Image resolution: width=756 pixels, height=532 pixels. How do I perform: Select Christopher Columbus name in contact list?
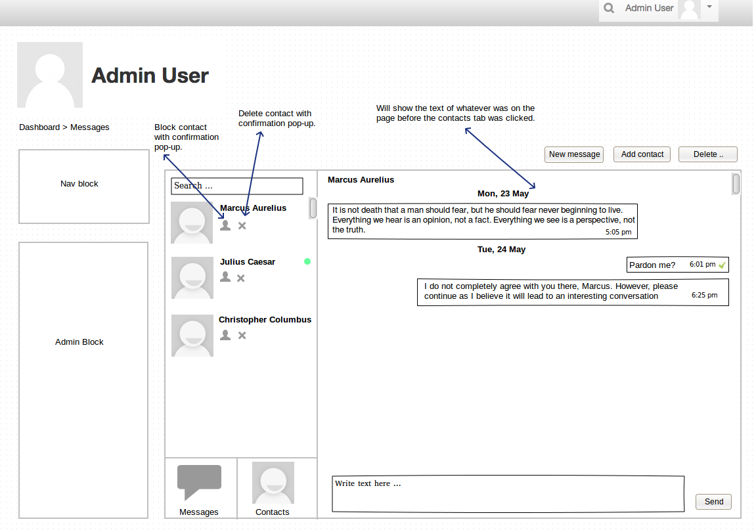tap(265, 320)
